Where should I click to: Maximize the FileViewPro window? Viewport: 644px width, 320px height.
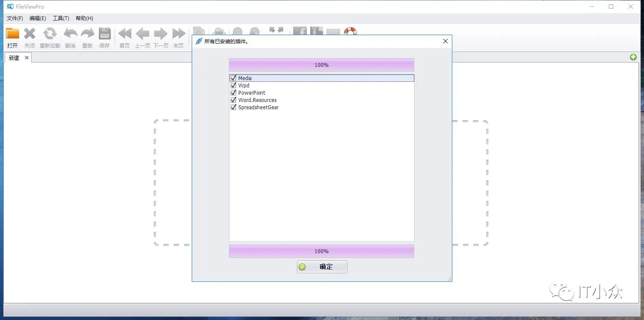pos(611,6)
